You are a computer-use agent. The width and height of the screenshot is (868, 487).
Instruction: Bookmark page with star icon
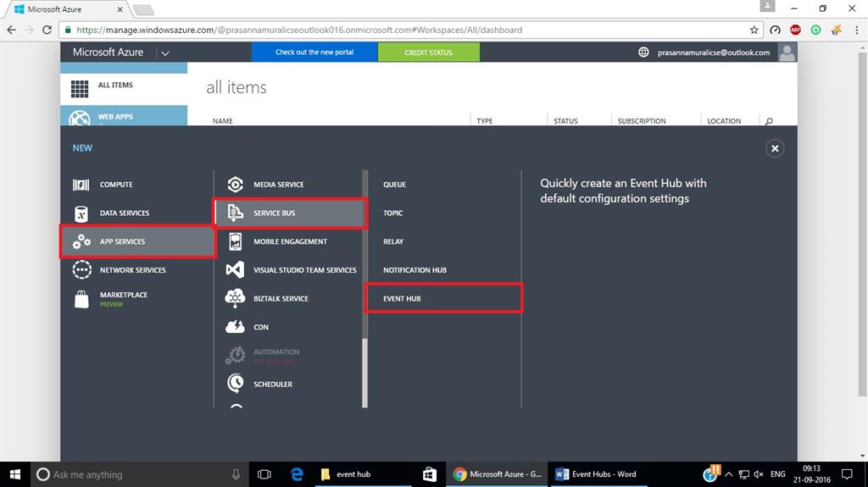pos(754,30)
